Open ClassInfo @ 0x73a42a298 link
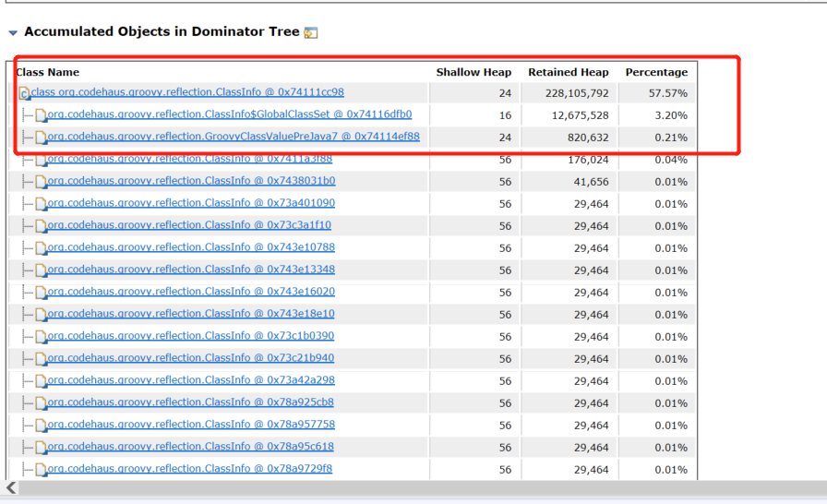827x504 pixels. point(191,380)
